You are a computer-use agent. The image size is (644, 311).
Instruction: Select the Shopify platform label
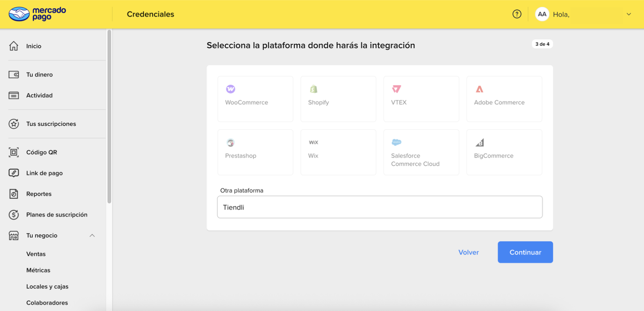click(318, 102)
